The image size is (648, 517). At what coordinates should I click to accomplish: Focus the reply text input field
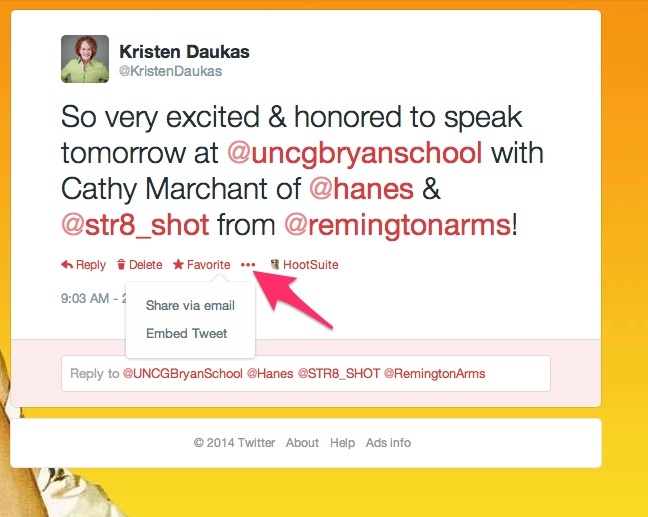306,374
